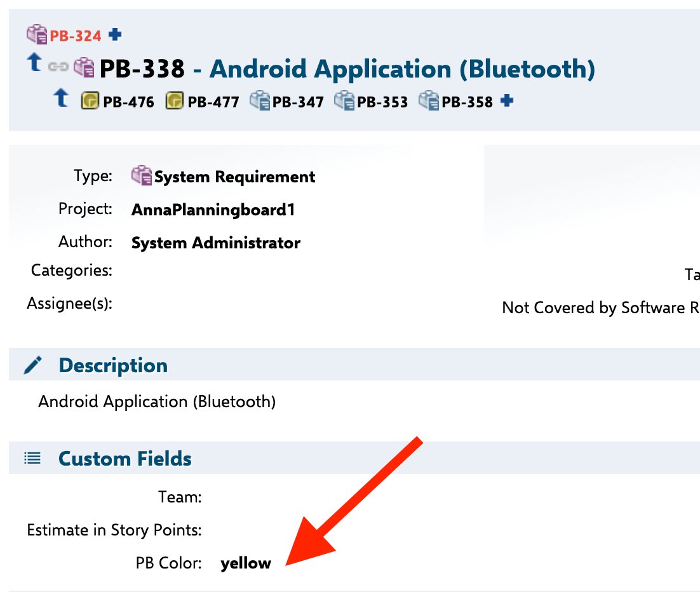Click yellow icon beside PB-477
This screenshot has height=592, width=700.
click(x=174, y=100)
